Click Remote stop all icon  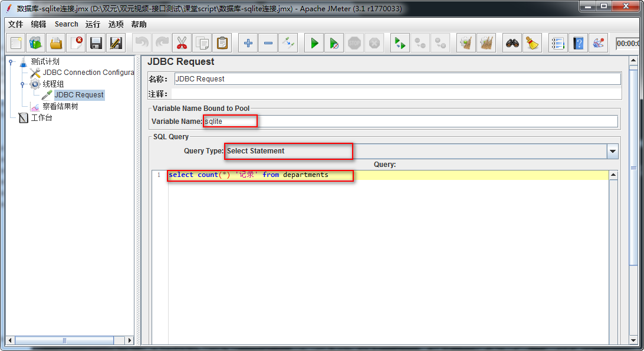pos(420,43)
